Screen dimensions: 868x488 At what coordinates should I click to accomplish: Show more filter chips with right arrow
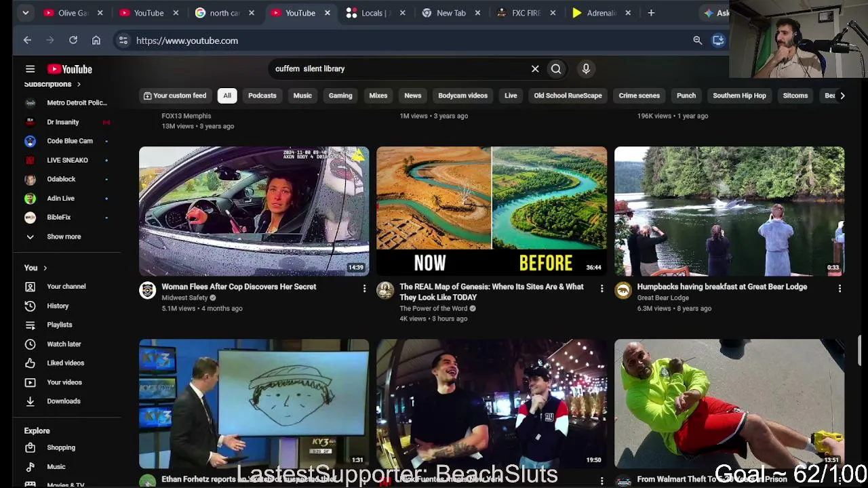(x=842, y=96)
